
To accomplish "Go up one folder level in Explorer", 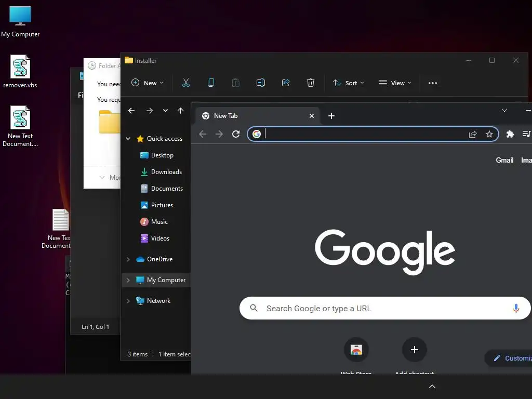I will pyautogui.click(x=180, y=111).
